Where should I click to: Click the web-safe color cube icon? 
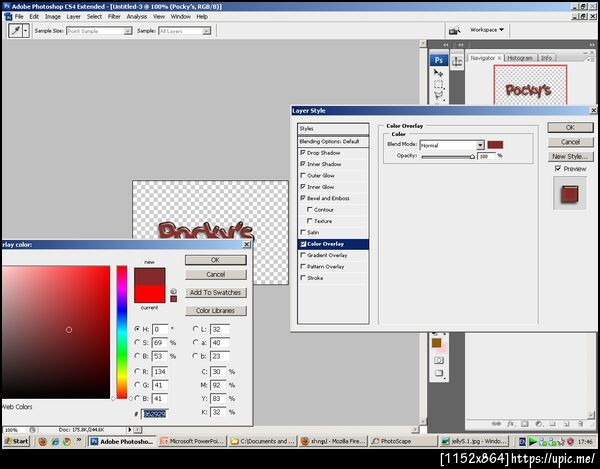coord(173,291)
